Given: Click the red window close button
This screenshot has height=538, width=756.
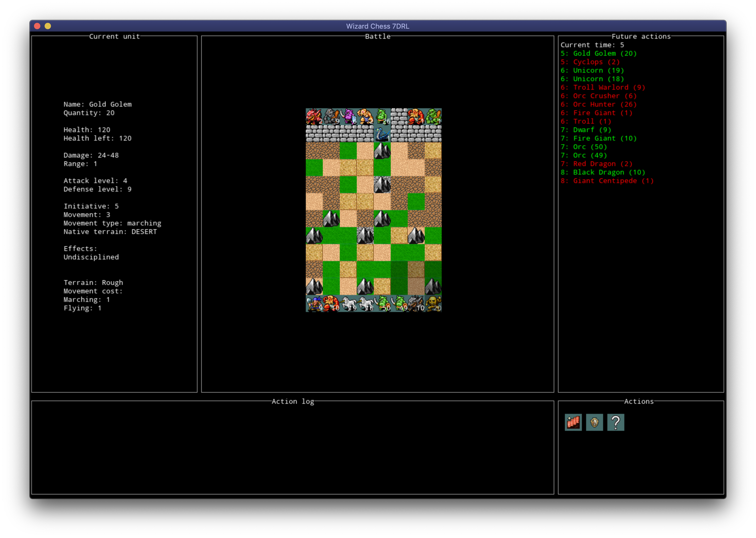Looking at the screenshot, I should [37, 26].
